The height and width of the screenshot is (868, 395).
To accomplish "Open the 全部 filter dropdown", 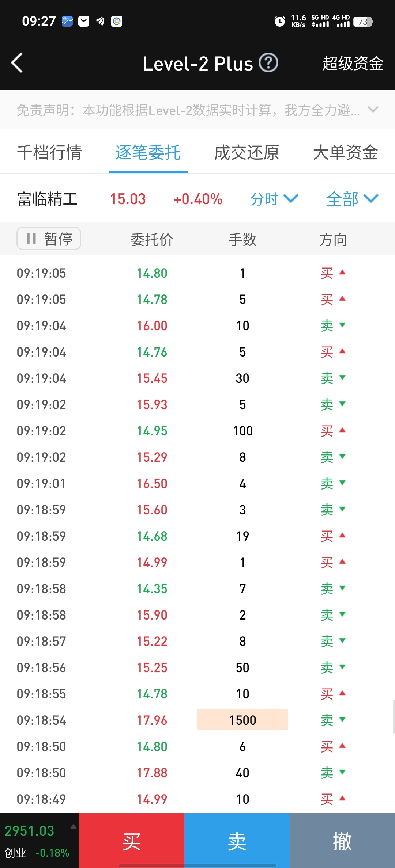I will point(352,199).
